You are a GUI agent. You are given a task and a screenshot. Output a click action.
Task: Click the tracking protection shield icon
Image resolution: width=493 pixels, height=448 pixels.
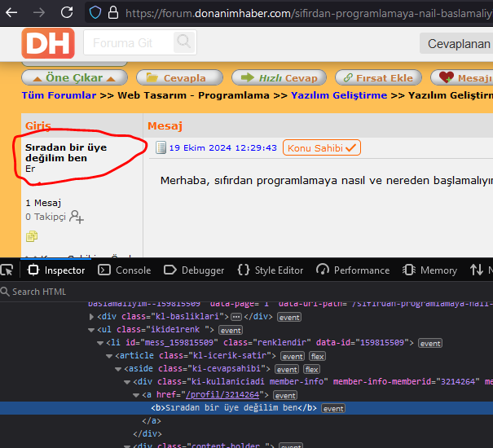[x=95, y=12]
